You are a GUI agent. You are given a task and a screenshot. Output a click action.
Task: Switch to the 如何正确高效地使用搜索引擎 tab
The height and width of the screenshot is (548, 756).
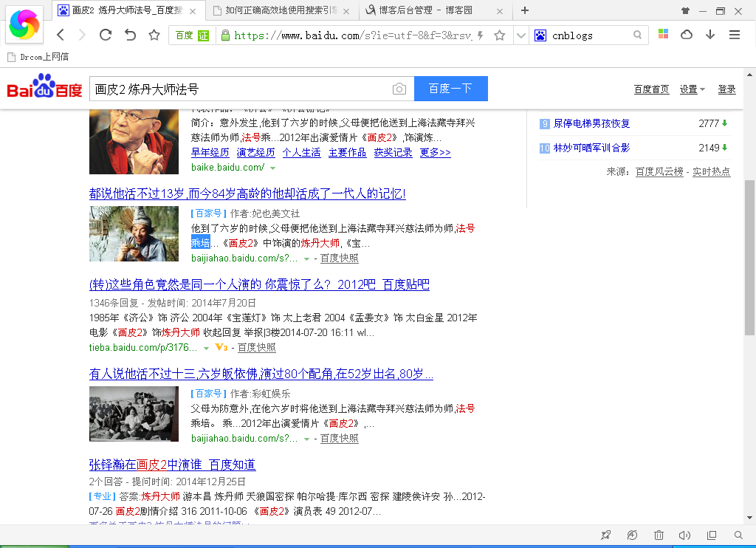click(x=281, y=10)
